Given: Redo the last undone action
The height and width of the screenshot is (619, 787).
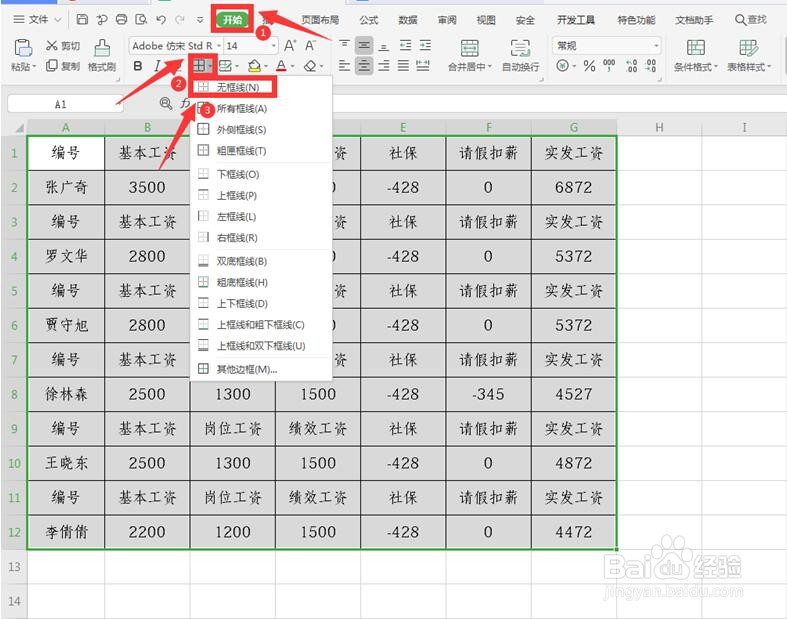Looking at the screenshot, I should (x=180, y=20).
